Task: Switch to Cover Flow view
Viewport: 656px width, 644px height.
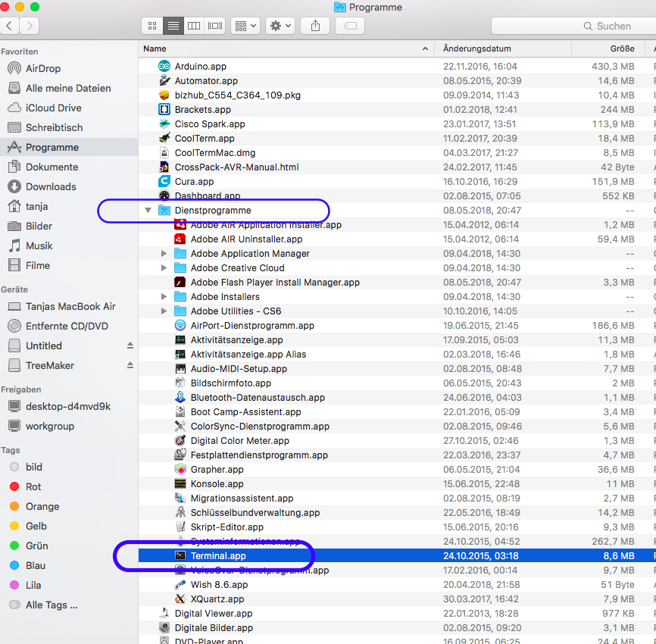Action: [215, 26]
